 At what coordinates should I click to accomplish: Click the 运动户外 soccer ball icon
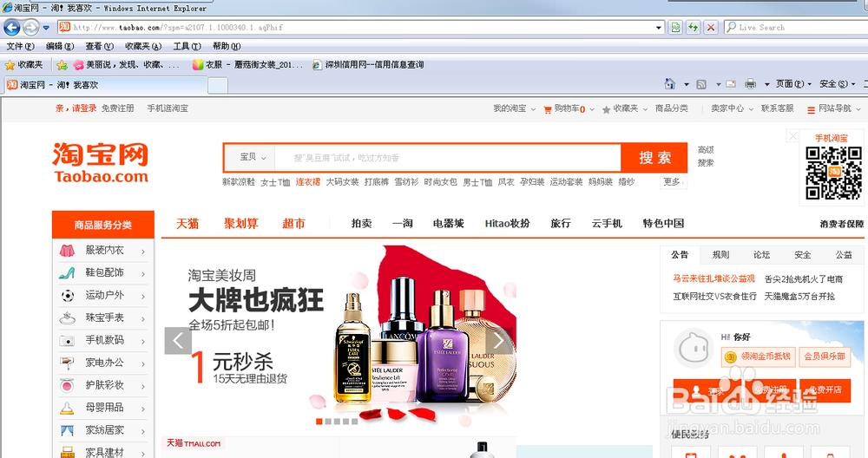coord(67,296)
